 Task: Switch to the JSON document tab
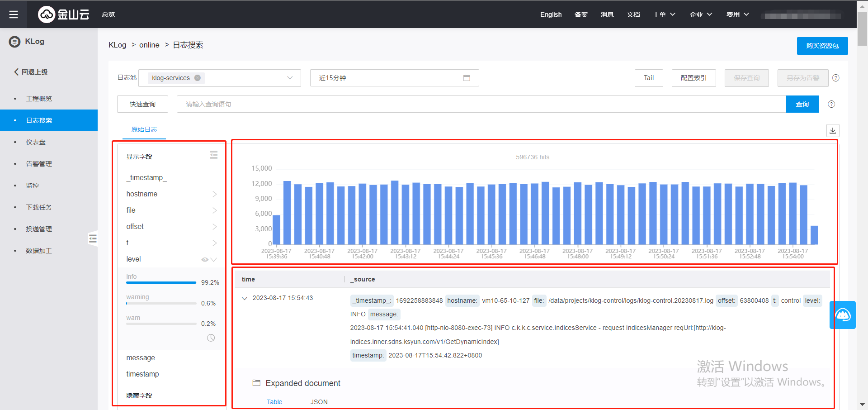pos(319,402)
